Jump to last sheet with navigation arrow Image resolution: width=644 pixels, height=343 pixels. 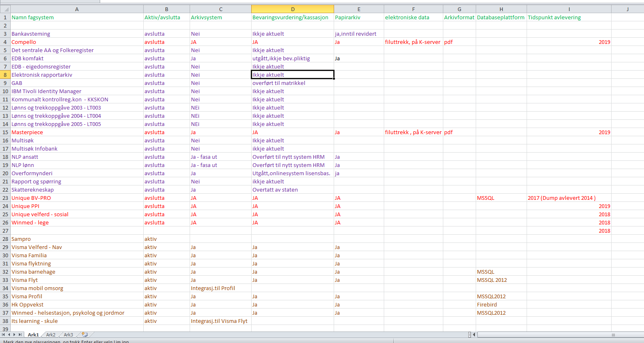pyautogui.click(x=20, y=335)
